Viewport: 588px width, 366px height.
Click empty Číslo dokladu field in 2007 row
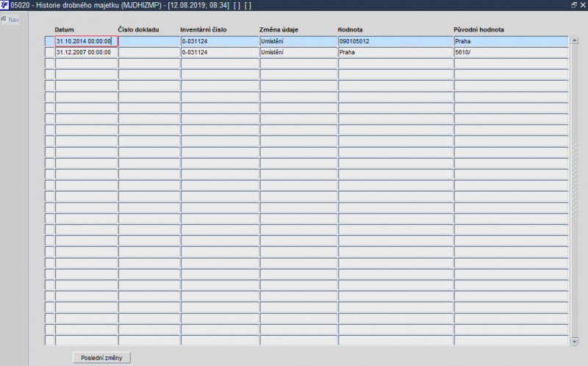[149, 52]
